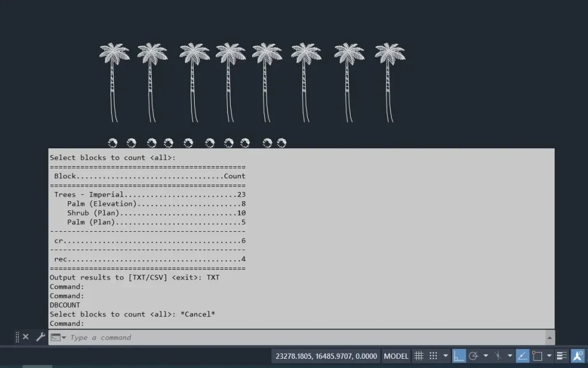Switch to MODEL space button
This screenshot has width=588, height=368.
[396, 356]
